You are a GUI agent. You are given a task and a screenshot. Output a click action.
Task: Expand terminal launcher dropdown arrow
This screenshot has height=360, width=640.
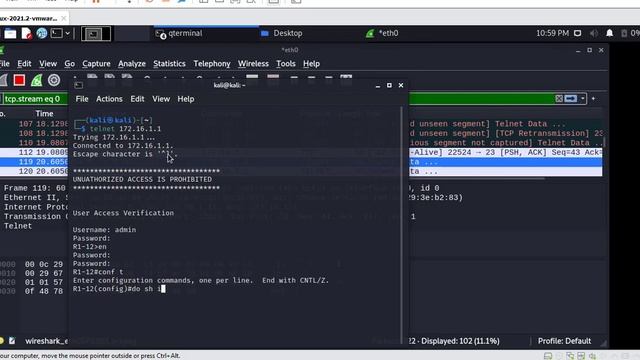(x=67, y=33)
